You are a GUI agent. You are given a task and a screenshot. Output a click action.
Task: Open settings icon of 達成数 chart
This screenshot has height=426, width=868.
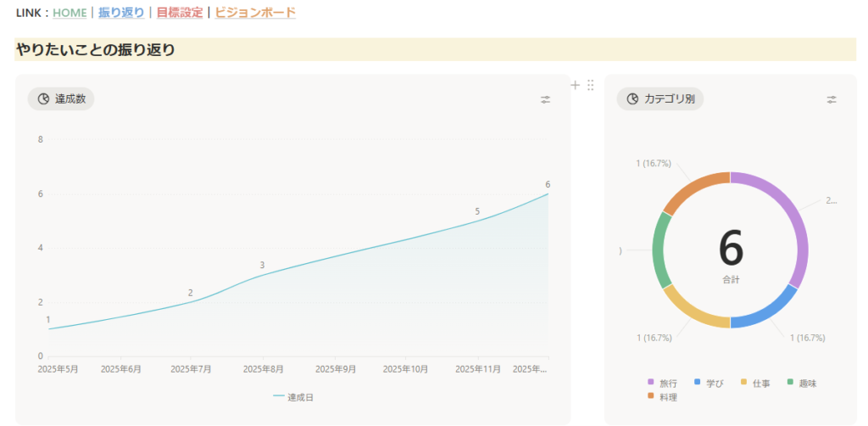pyautogui.click(x=545, y=99)
